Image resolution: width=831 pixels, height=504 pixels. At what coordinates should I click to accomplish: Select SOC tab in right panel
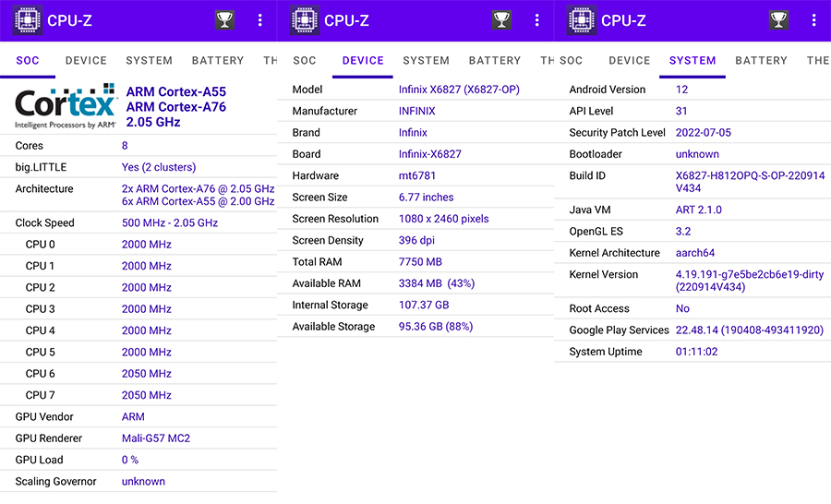point(572,60)
